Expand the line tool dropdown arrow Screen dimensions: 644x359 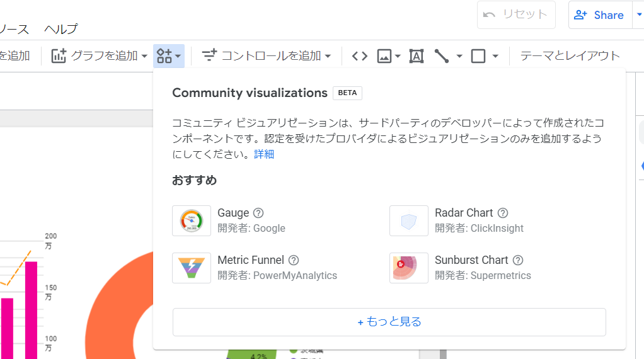pos(459,56)
